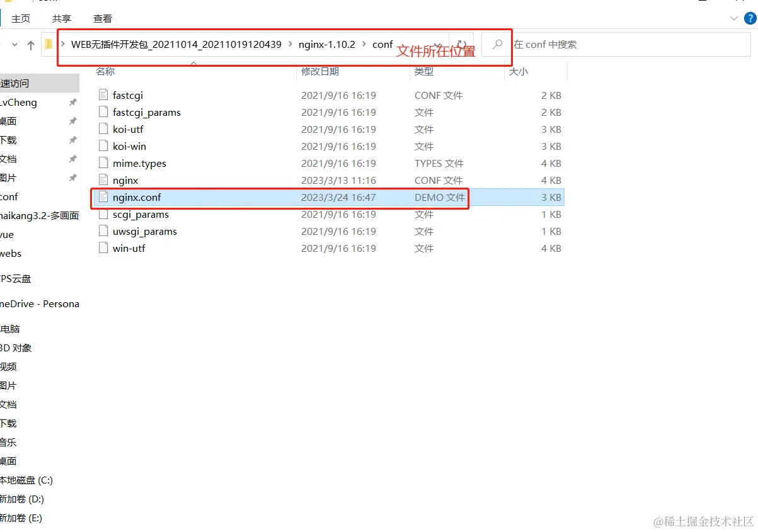The height and width of the screenshot is (532, 758).
Task: Open the address bar history dropdown
Action: click(x=437, y=45)
